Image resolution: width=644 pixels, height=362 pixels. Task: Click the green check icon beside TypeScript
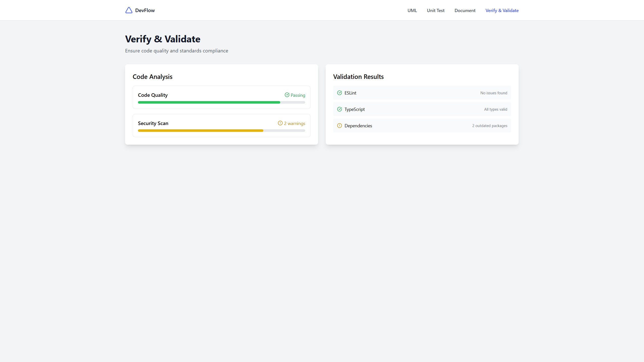(339, 109)
